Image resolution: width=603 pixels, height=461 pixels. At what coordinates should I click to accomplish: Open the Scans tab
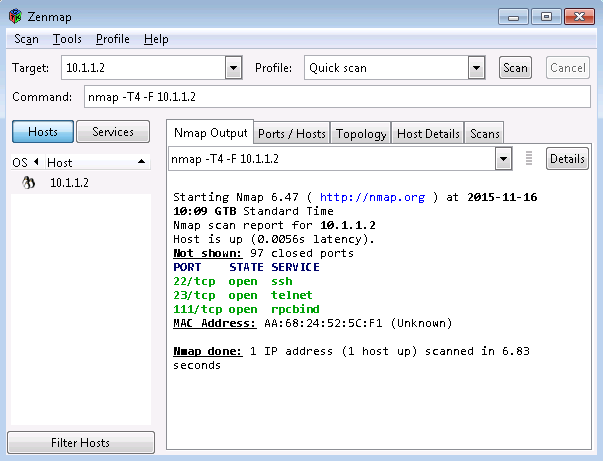(485, 134)
